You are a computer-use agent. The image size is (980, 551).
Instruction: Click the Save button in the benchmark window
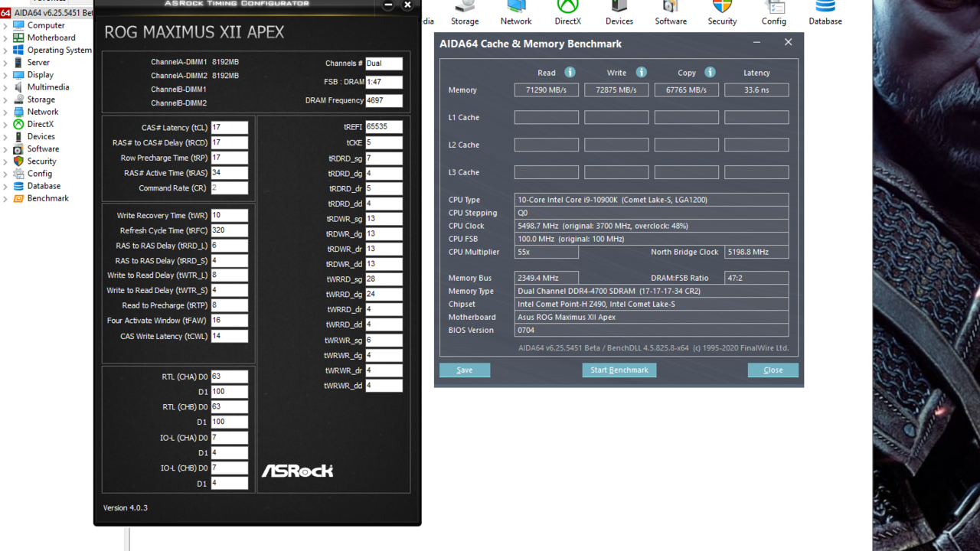pos(465,370)
